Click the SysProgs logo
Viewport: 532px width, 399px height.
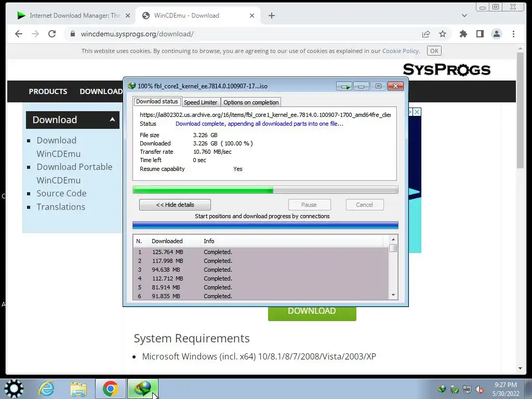coord(446,70)
